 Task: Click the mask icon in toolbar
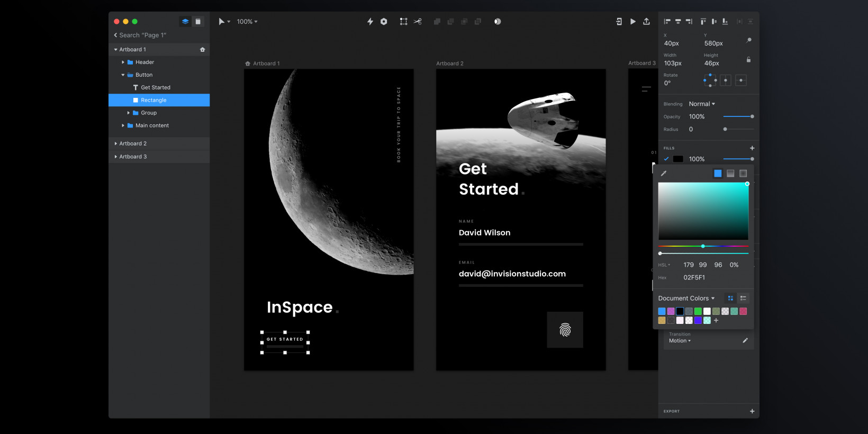[x=498, y=22]
